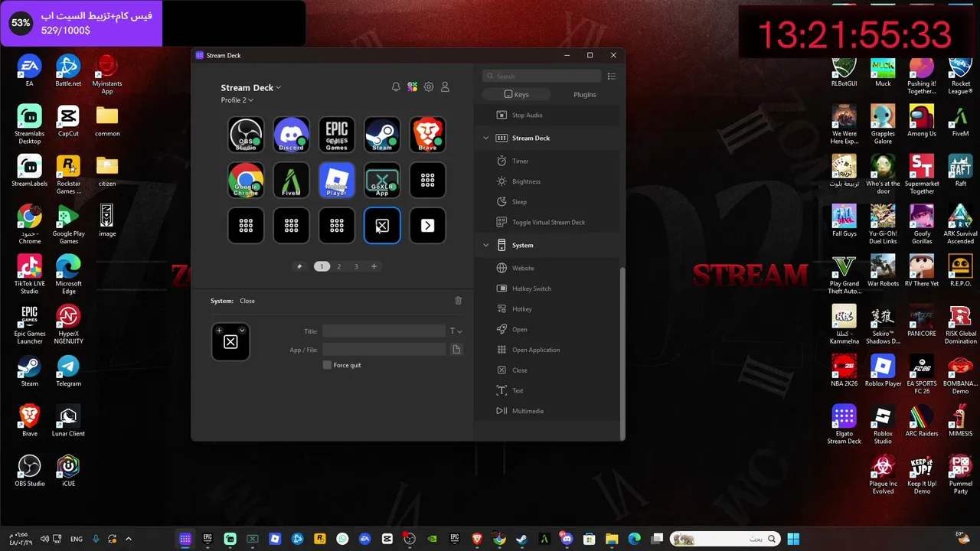Open the key icon chevron on the preview
Viewport: 980px width, 551px height.
[242, 331]
